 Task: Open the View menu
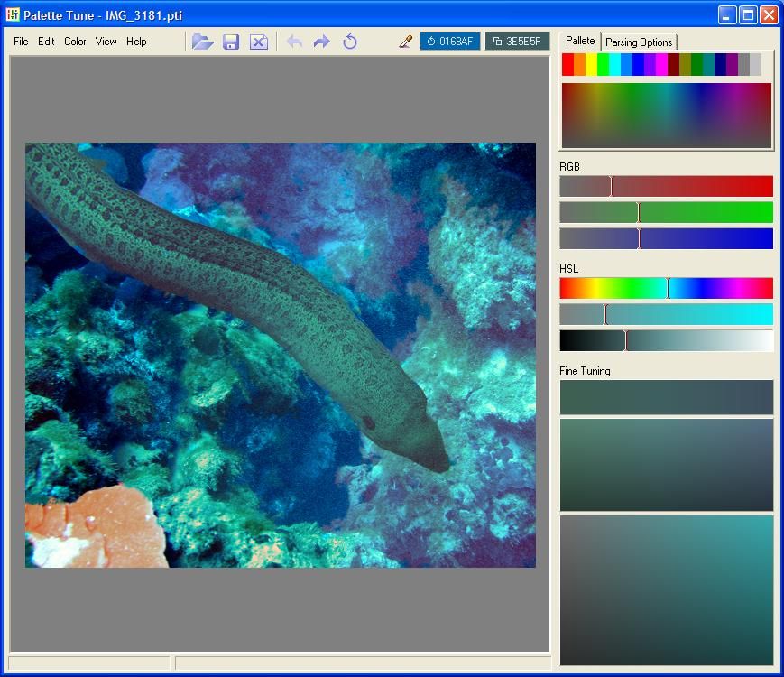(x=106, y=41)
